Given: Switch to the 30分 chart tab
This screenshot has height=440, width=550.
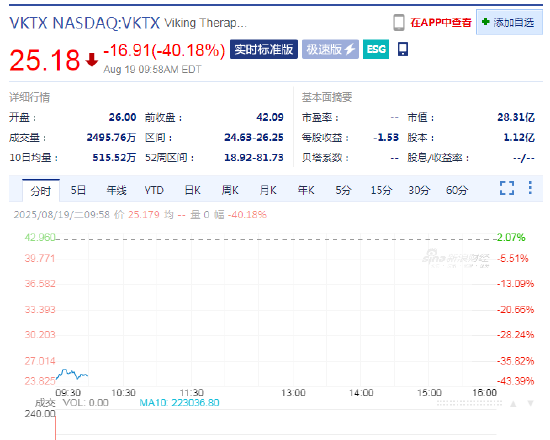Looking at the screenshot, I should point(419,190).
